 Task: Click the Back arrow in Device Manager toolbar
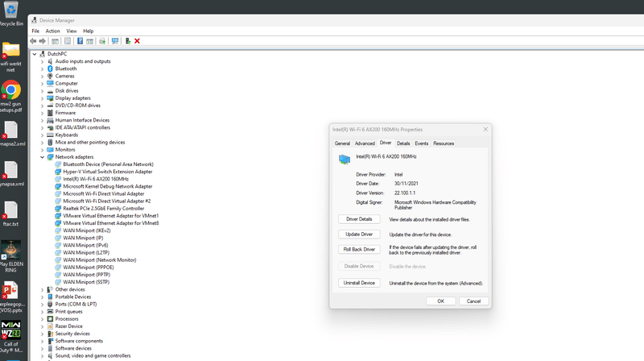click(x=33, y=41)
